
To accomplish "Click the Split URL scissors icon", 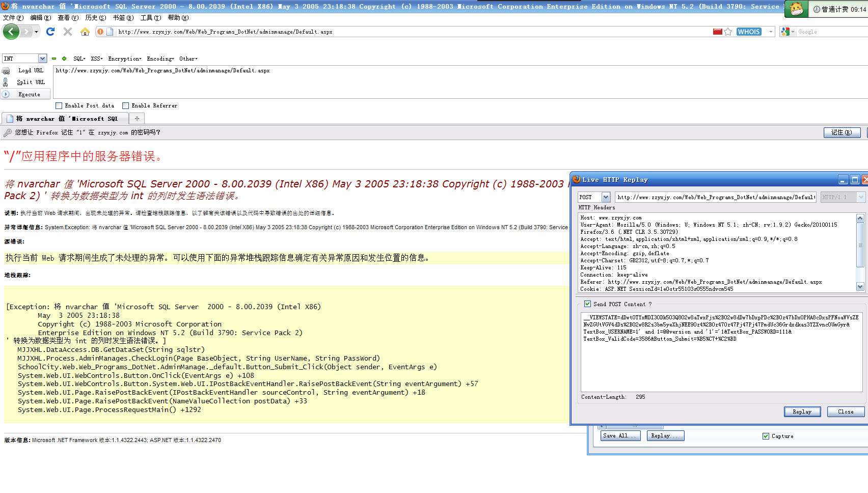I will click(x=6, y=82).
